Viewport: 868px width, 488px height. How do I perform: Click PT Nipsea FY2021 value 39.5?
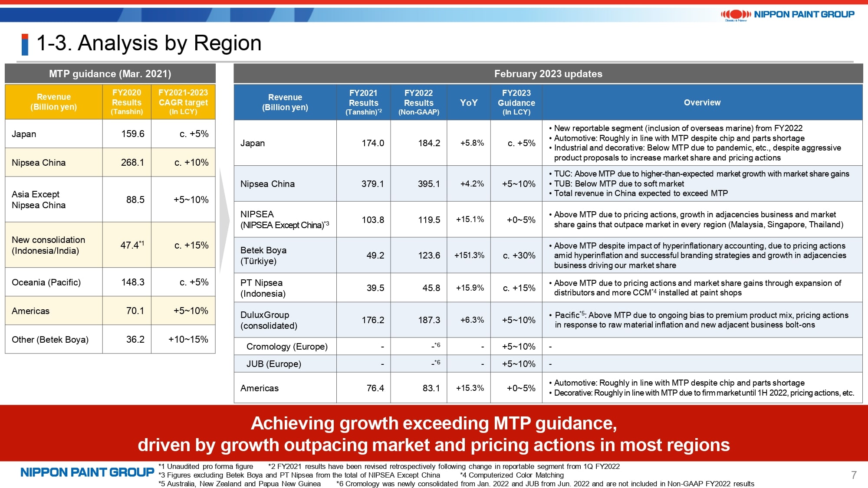[x=375, y=288]
